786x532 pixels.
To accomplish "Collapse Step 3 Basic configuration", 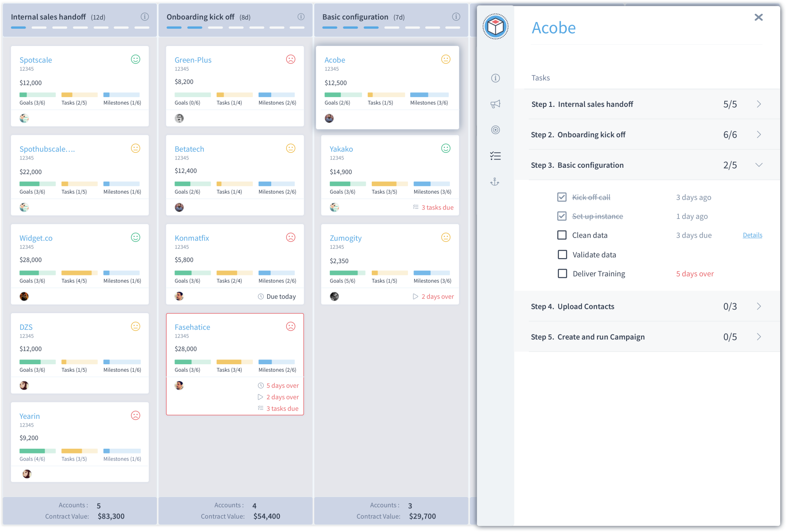I will click(x=759, y=165).
